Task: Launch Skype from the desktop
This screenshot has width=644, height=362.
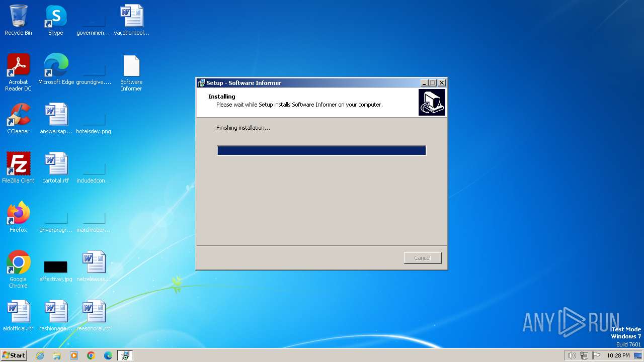Action: click(x=55, y=20)
